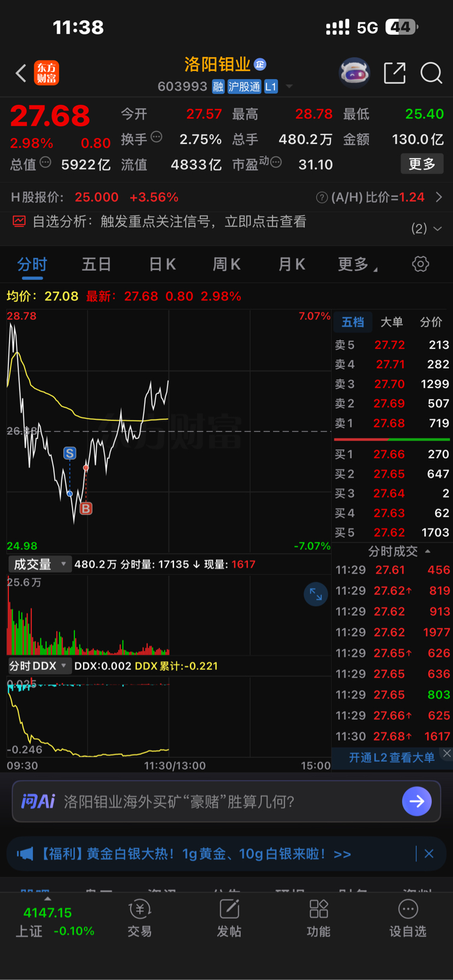The width and height of the screenshot is (453, 980).
Task: Tap the S sell marker on chart
Action: pyautogui.click(x=70, y=453)
